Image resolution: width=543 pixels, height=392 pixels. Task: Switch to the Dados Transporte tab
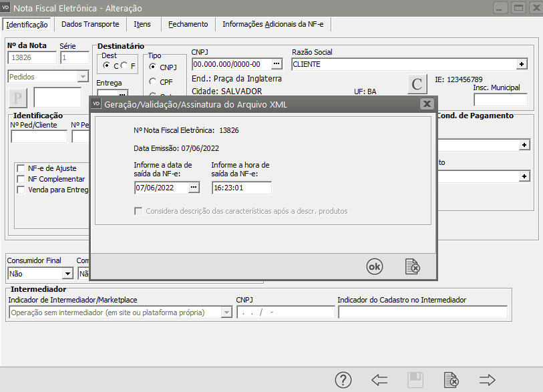click(90, 24)
